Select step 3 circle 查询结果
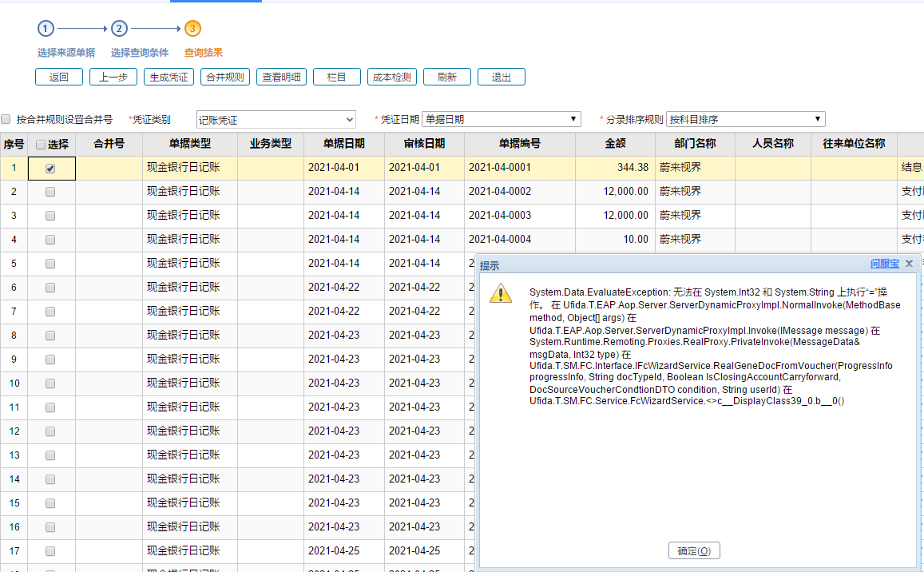The image size is (924, 572). coord(192,28)
